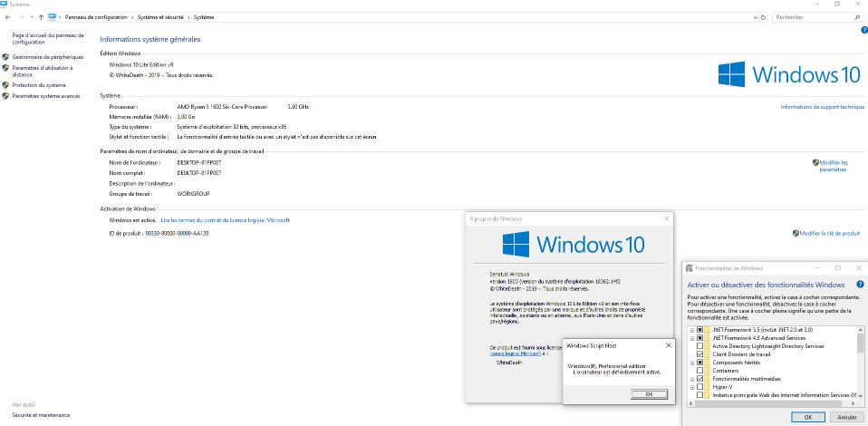Image resolution: width=868 pixels, height=426 pixels.
Task: Open Page d'accueil du panneau de configuration
Action: pos(48,38)
